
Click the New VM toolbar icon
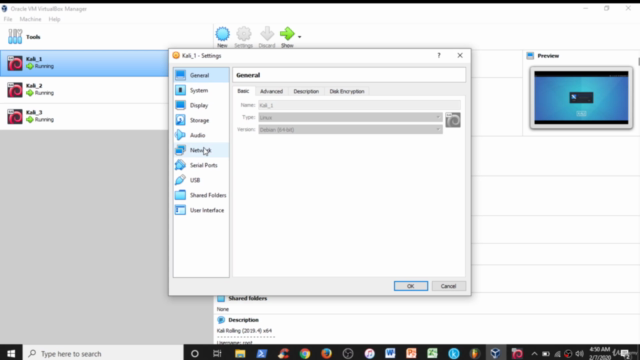pos(222,34)
